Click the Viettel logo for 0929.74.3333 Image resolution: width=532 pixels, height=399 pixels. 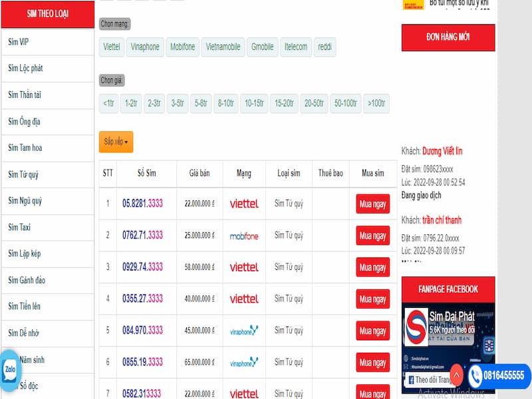coord(244,267)
